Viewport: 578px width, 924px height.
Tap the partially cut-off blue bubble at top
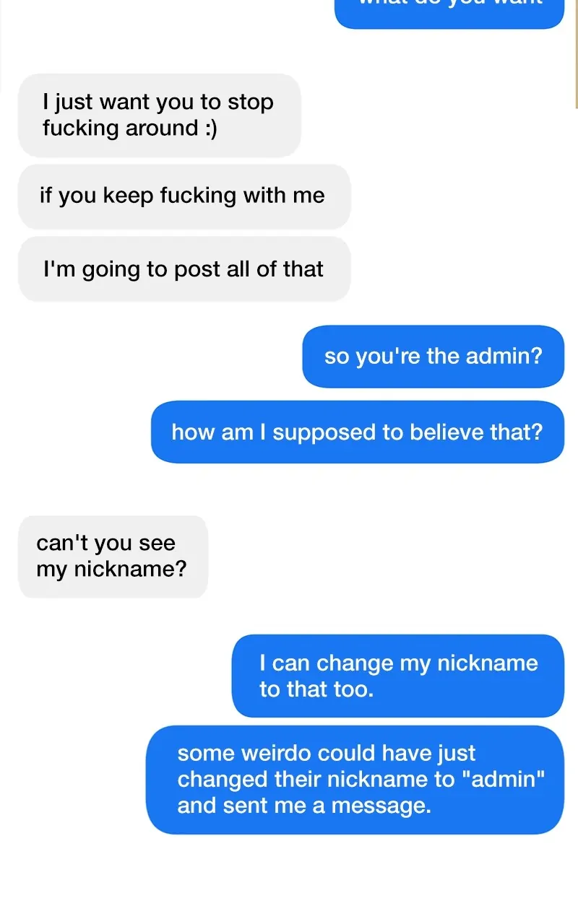[x=449, y=13]
